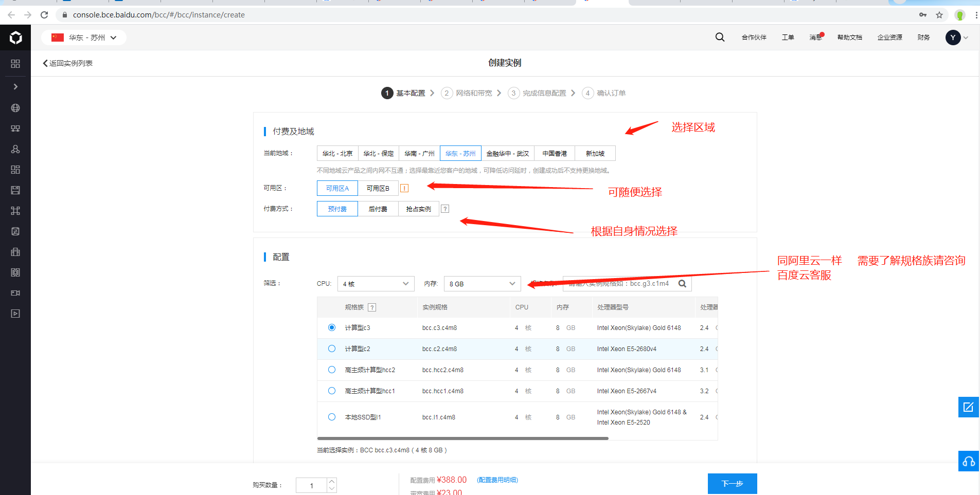Click the sidebar icon below the floppy disk
Viewport: 980px width, 495px height.
[15, 211]
